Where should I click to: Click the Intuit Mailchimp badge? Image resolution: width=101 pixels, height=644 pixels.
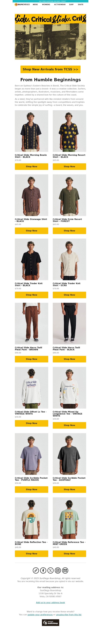[50, 623]
